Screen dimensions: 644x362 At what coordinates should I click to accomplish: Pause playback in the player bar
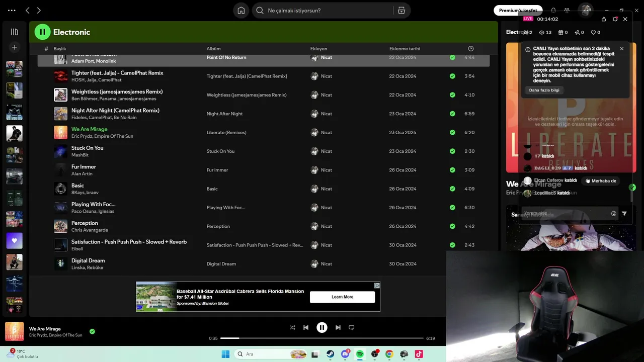click(322, 327)
